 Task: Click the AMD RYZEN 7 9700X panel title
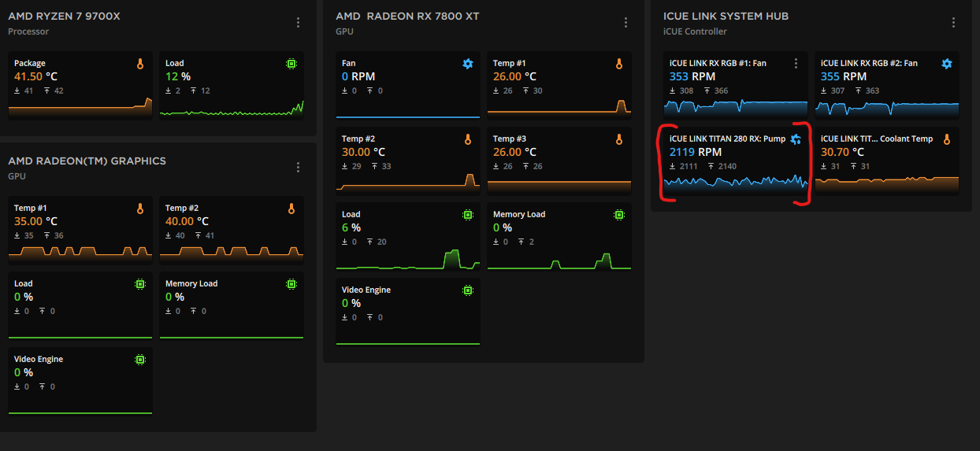click(64, 17)
